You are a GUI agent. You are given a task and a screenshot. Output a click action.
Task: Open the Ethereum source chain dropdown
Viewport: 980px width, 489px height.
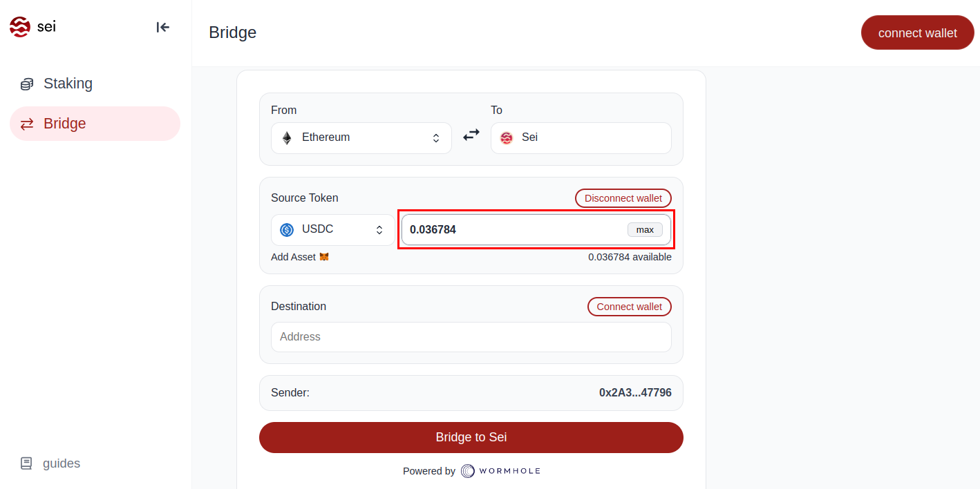tap(361, 138)
